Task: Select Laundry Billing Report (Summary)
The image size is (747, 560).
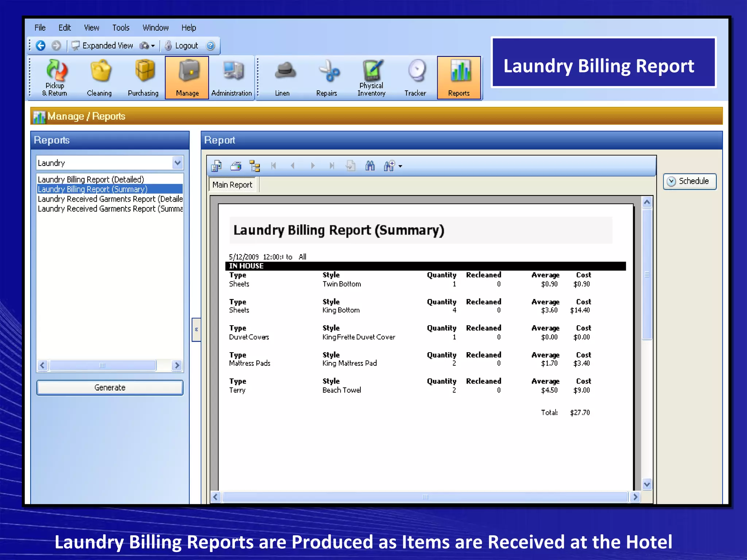Action: pyautogui.click(x=109, y=189)
